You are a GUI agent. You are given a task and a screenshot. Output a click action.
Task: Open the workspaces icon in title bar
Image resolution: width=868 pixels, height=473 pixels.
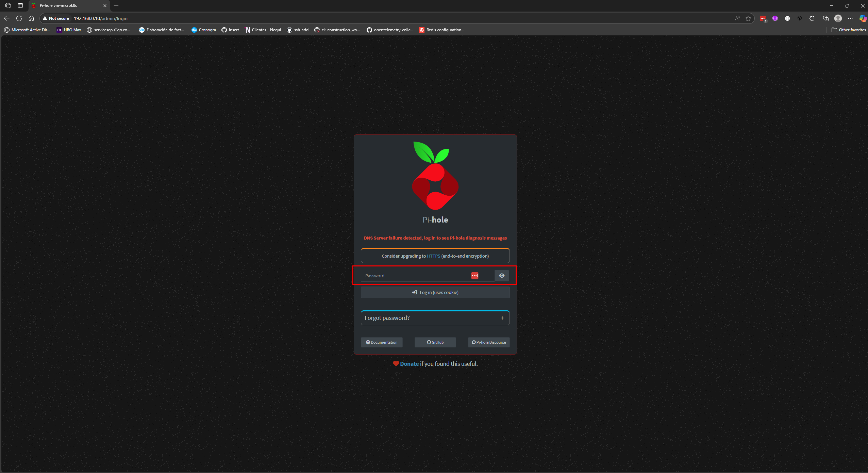click(8, 5)
